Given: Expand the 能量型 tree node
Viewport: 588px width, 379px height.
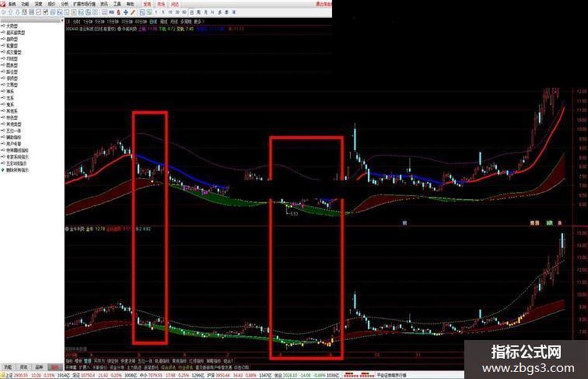Looking at the screenshot, I should point(12,46).
